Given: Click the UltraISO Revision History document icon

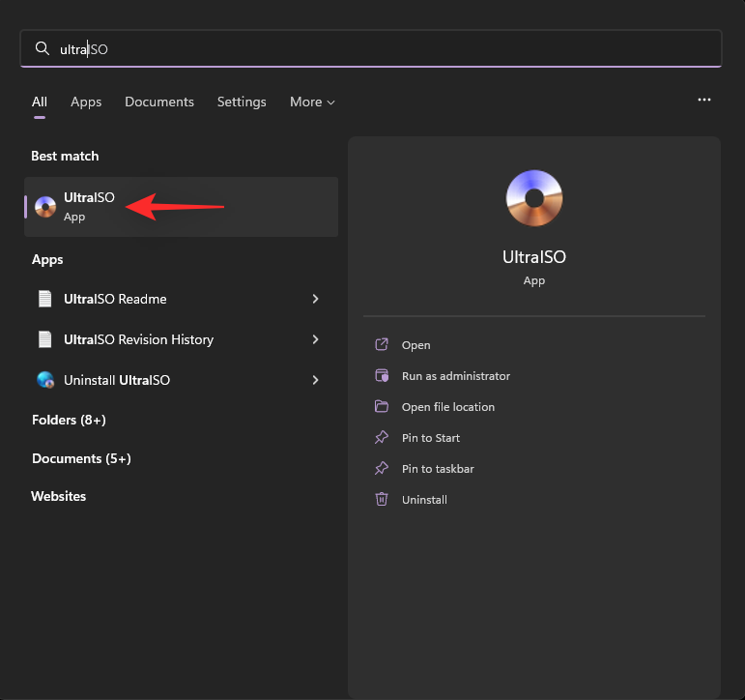Looking at the screenshot, I should pyautogui.click(x=45, y=339).
